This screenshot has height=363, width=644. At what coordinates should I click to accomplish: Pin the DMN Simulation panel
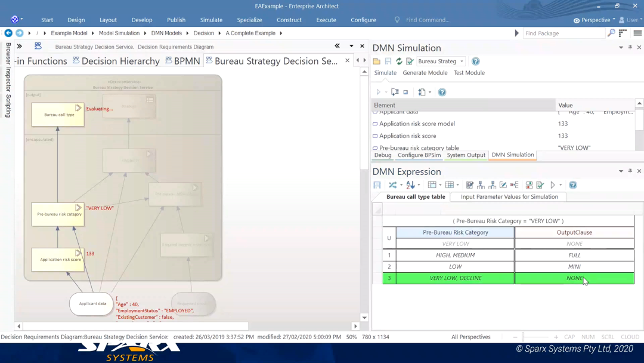[x=630, y=47]
